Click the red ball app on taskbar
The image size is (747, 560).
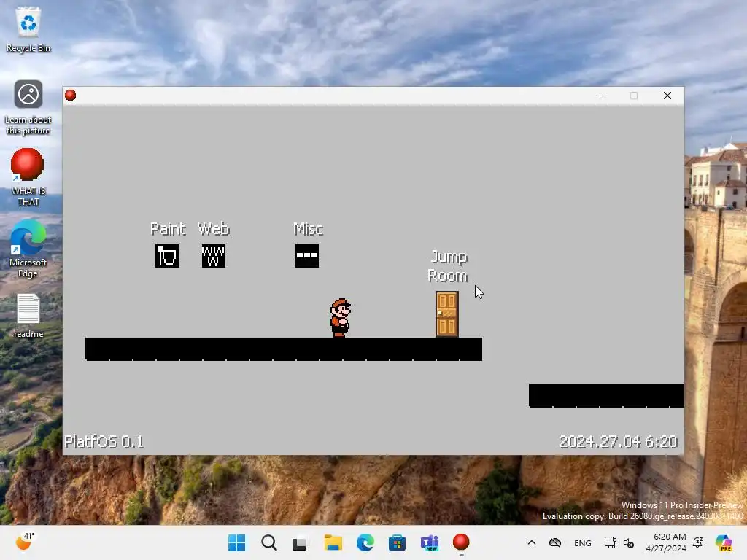click(x=461, y=542)
